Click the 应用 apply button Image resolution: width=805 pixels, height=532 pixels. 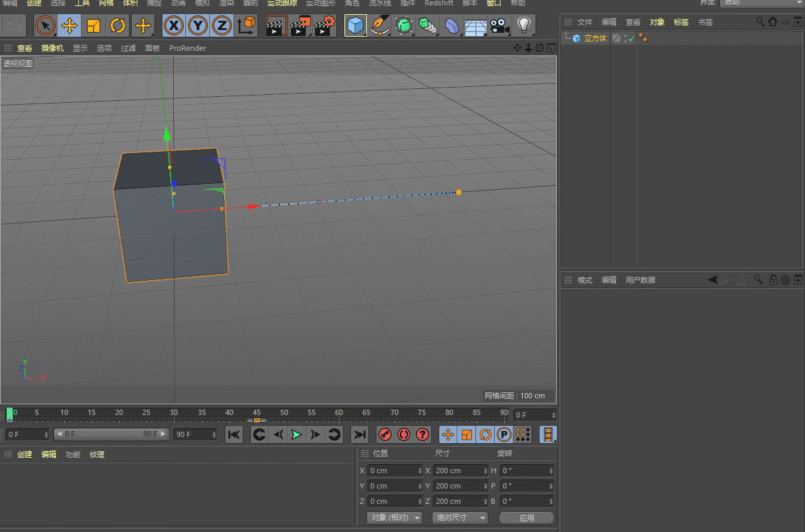point(526,518)
